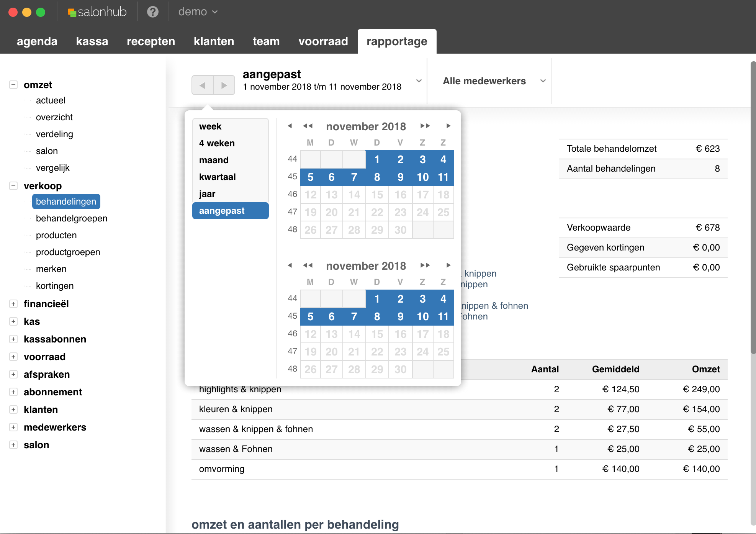Choose the maand period option
Image resolution: width=756 pixels, height=534 pixels.
[231, 160]
